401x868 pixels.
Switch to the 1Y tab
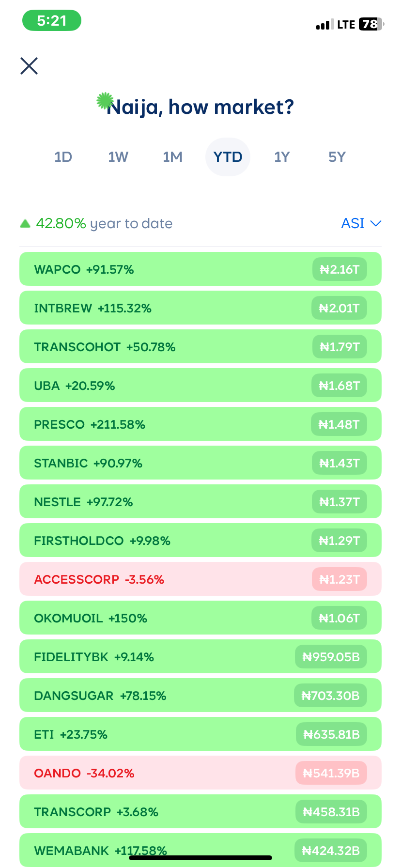[x=282, y=157]
